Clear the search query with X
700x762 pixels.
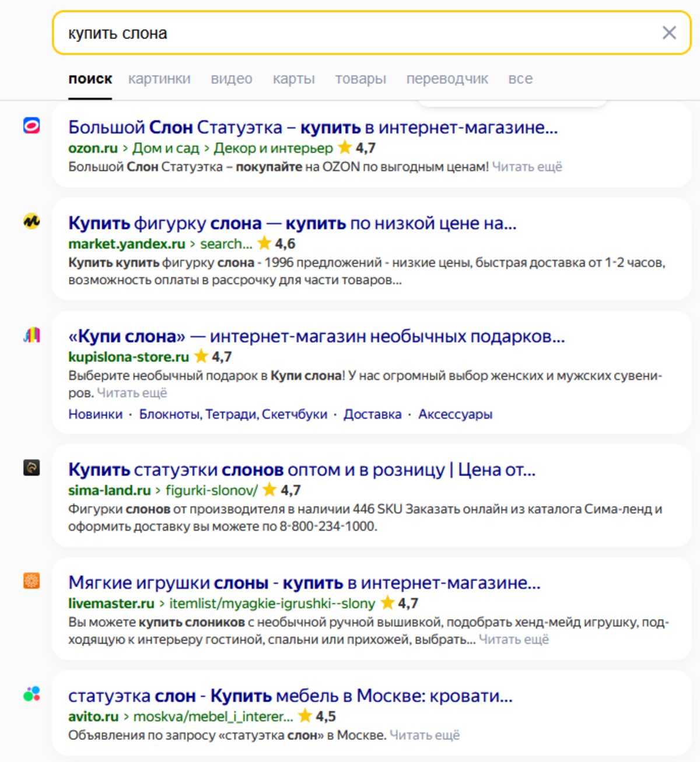coord(669,33)
